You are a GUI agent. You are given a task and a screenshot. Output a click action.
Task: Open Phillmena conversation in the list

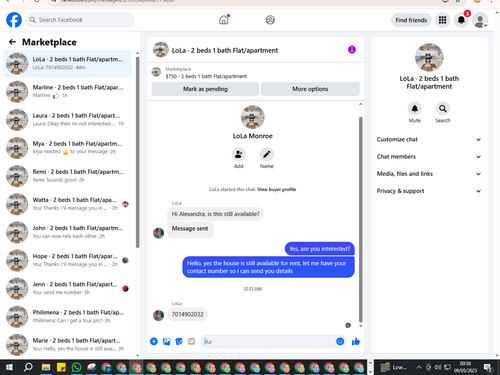67,316
